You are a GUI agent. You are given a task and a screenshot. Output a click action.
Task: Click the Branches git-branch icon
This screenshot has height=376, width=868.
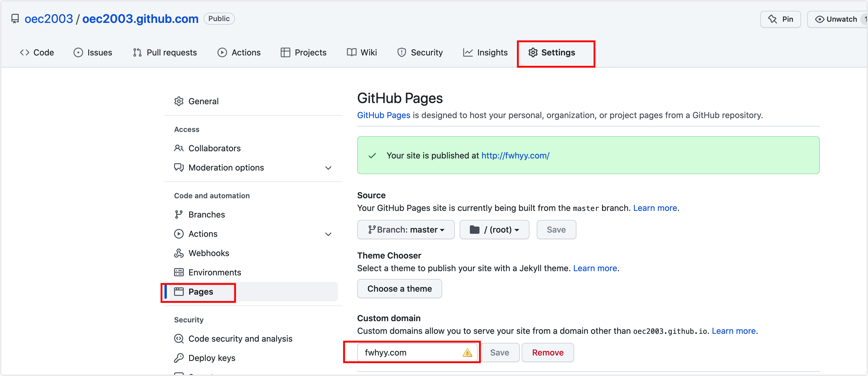179,215
